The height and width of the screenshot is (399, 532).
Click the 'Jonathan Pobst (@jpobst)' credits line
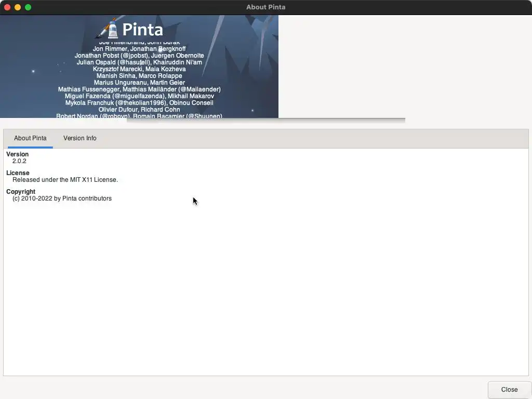[x=139, y=56]
